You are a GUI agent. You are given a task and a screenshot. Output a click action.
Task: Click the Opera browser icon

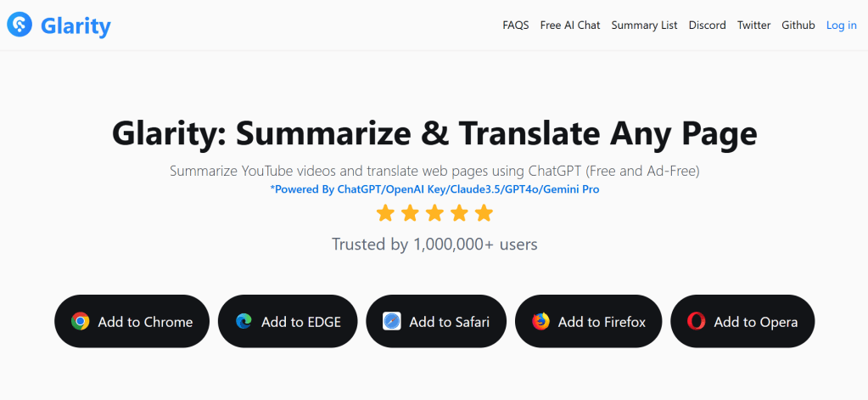697,322
